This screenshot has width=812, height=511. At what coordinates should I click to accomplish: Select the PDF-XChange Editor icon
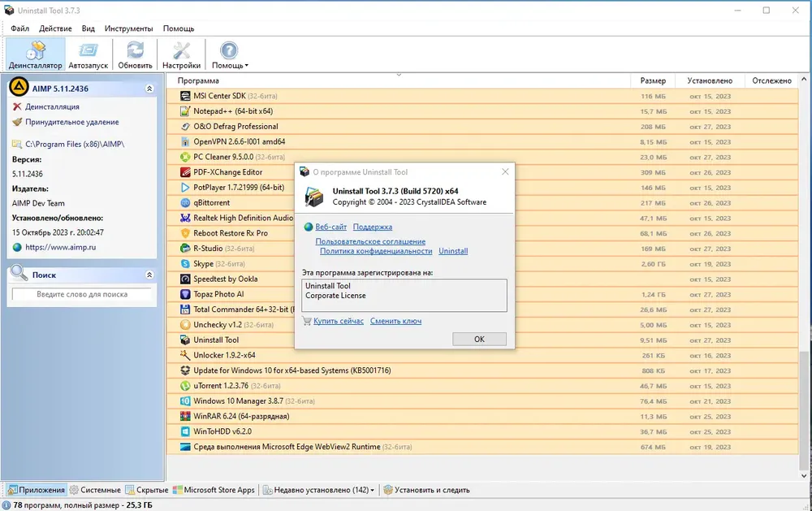(x=185, y=172)
